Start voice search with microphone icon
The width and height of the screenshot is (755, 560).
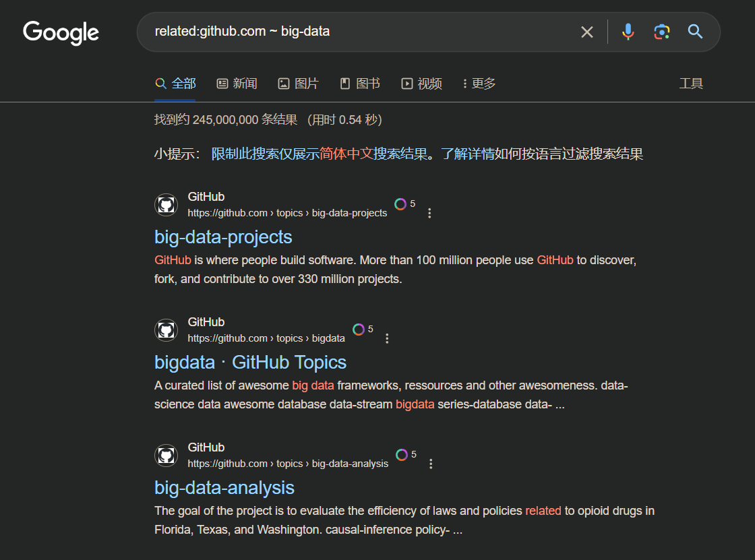628,32
